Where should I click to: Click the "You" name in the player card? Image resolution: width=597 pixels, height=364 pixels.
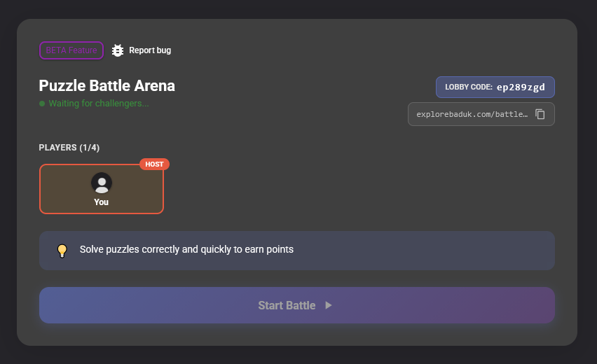(102, 202)
